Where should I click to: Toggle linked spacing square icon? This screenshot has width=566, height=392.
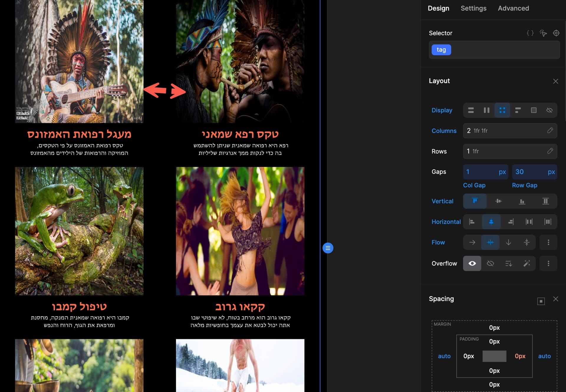[541, 301]
